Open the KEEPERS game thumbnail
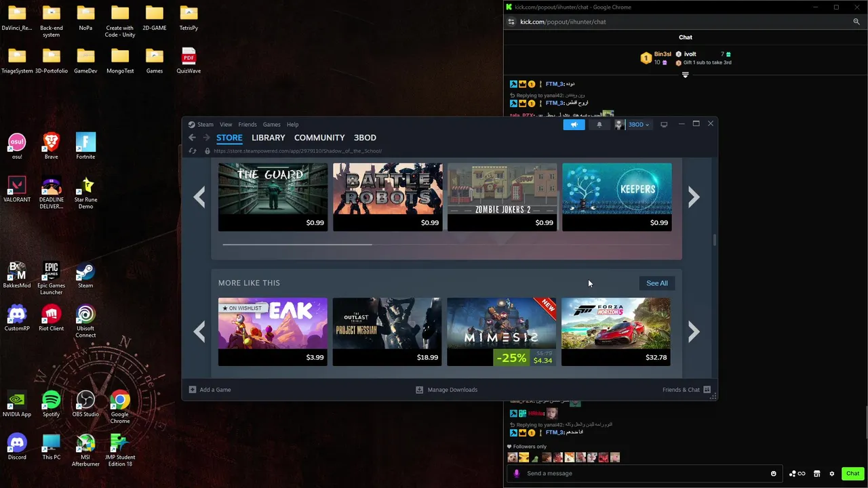 pyautogui.click(x=616, y=197)
